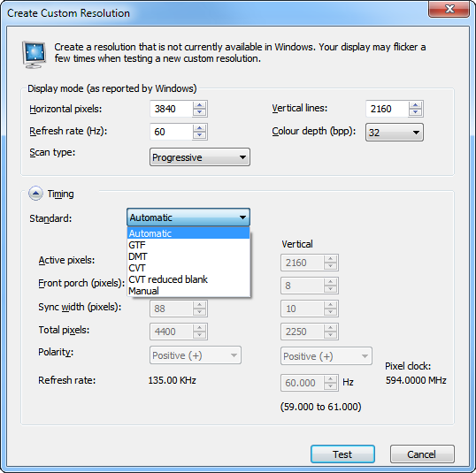Click the Vertical lines field
Viewport: 476px width, 473px height.
pyautogui.click(x=387, y=109)
